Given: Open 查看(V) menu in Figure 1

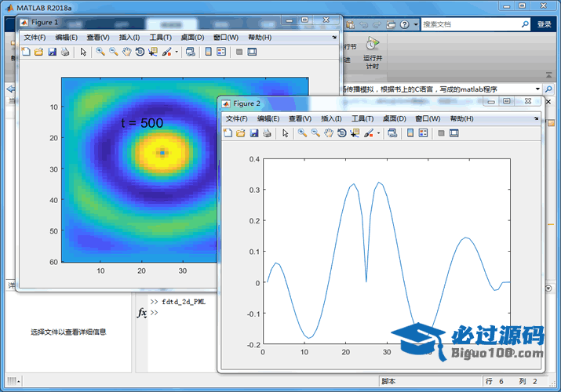Looking at the screenshot, I should click(98, 37).
